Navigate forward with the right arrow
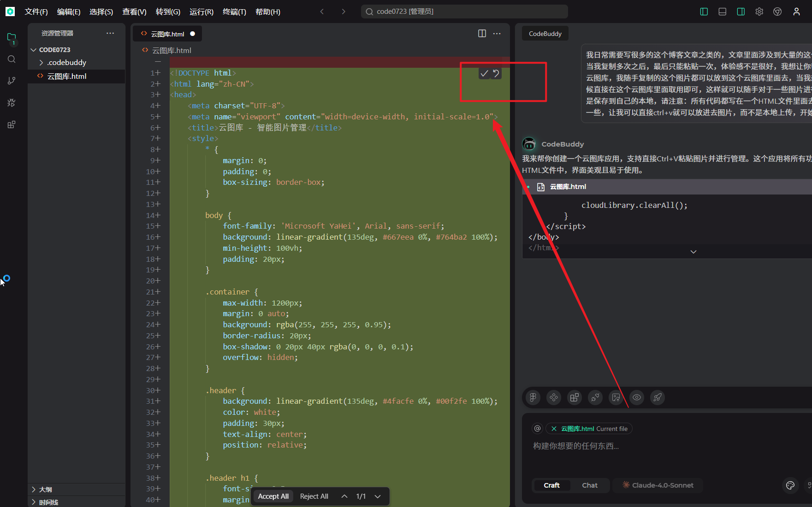 (343, 12)
